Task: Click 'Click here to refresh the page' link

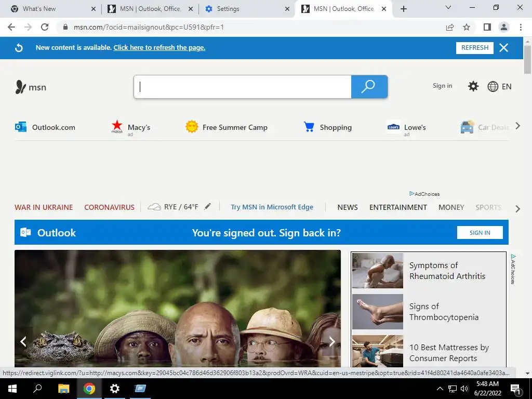Action: click(x=159, y=47)
